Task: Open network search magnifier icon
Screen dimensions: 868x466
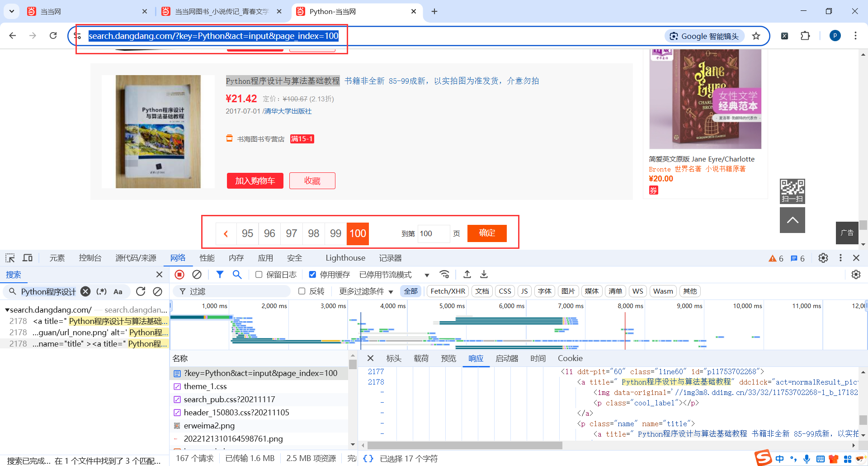Action: [x=237, y=275]
